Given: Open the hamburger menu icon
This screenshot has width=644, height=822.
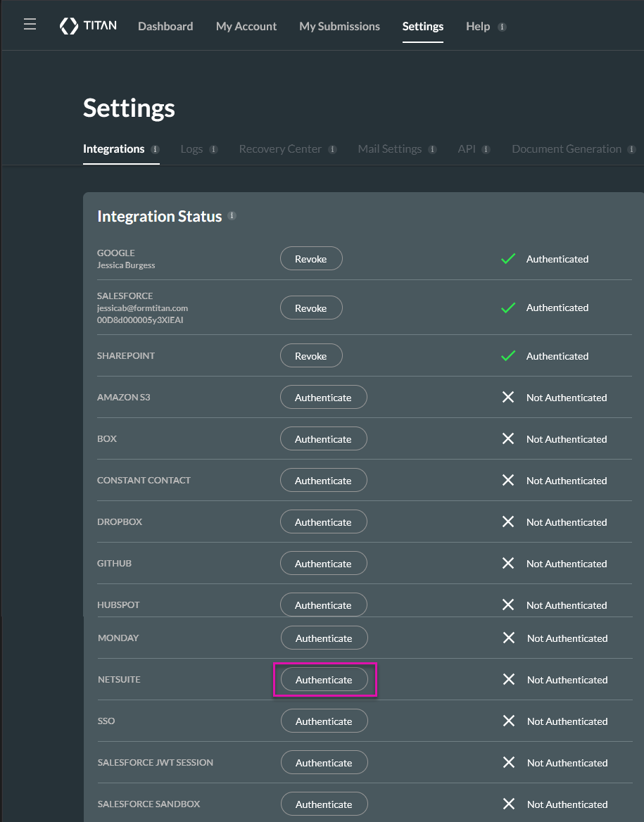Looking at the screenshot, I should click(30, 24).
